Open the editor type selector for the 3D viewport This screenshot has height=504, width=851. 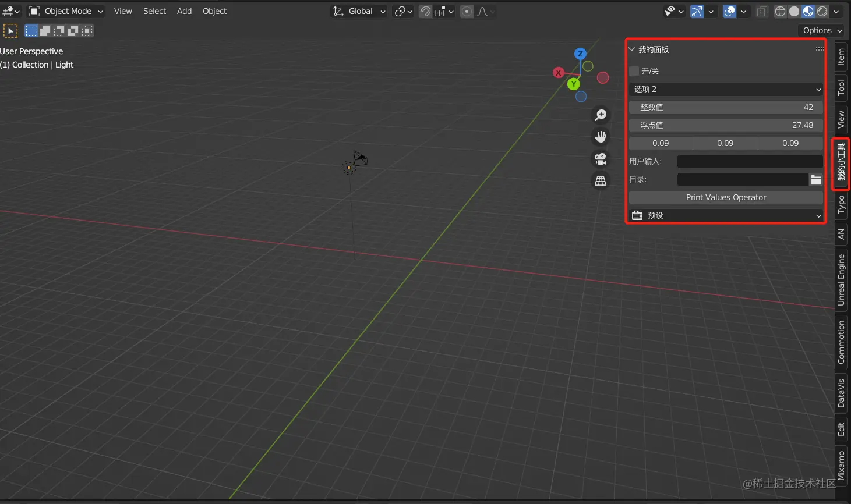click(x=11, y=11)
